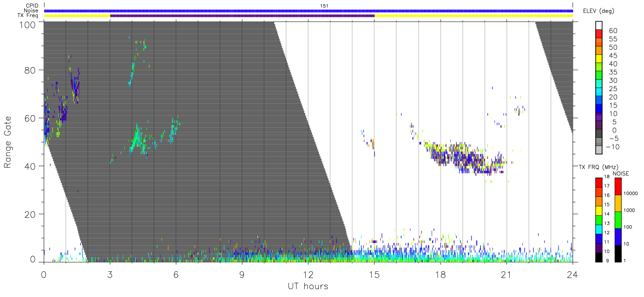Viewport: 644px width, 297px height.
Task: Click the 17 label on the TX FRQ scale
Action: pyautogui.click(x=607, y=186)
